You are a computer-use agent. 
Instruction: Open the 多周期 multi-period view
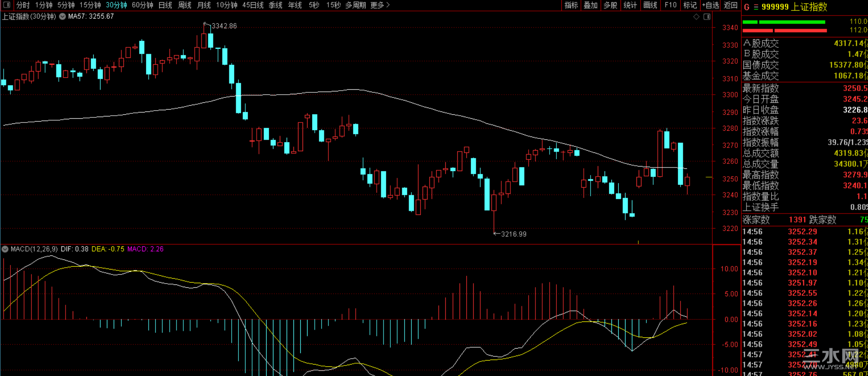pyautogui.click(x=356, y=5)
